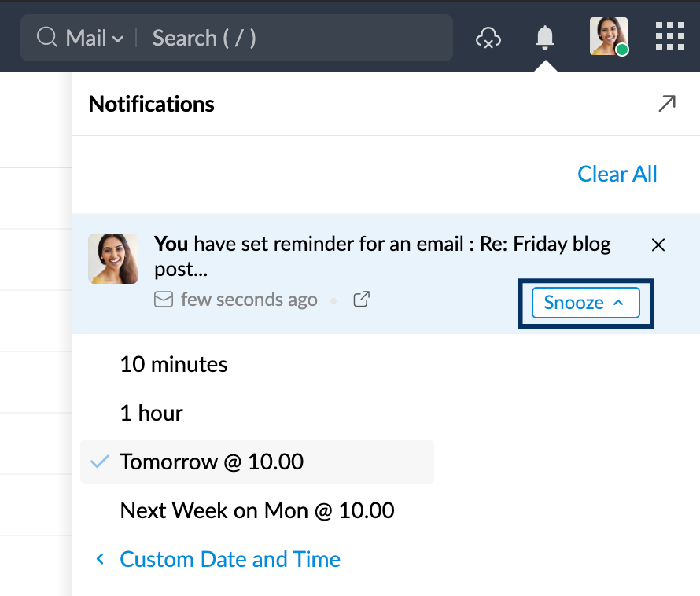Open the profile avatar menu
The height and width of the screenshot is (596, 700).
(x=609, y=36)
